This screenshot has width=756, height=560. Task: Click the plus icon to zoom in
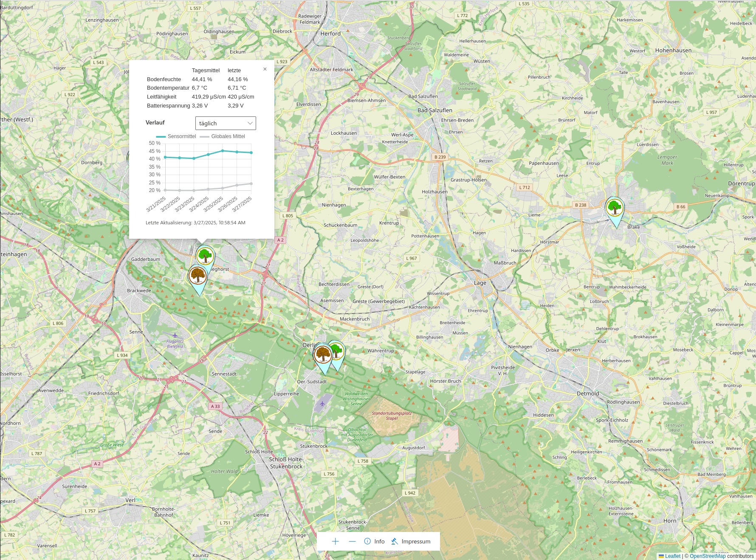(x=335, y=541)
